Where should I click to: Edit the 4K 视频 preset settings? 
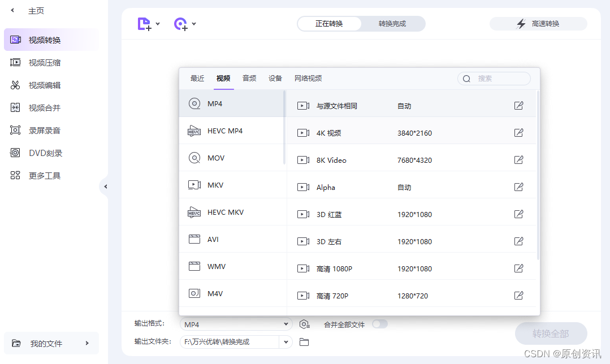tap(518, 132)
